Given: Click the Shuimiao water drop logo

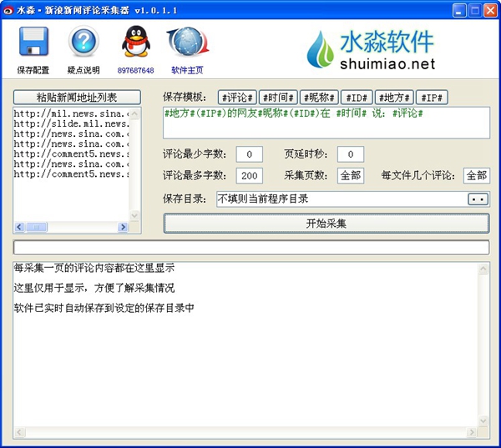Looking at the screenshot, I should (320, 49).
